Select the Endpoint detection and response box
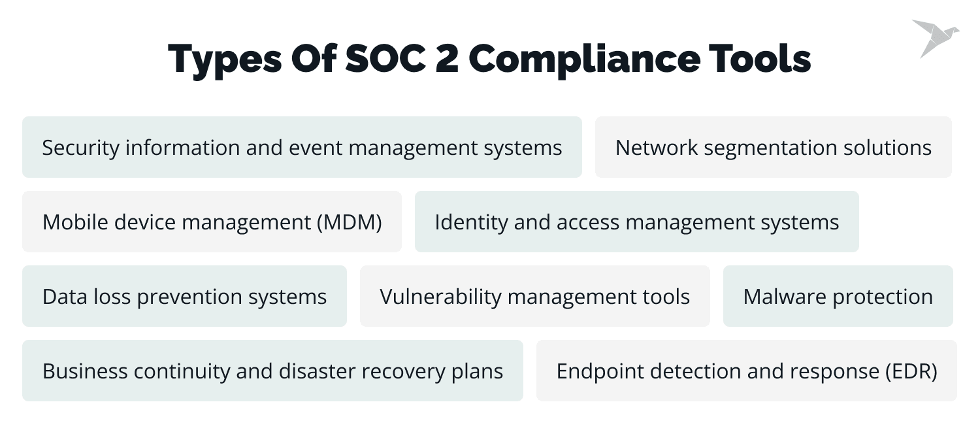The width and height of the screenshot is (980, 434). tap(746, 371)
